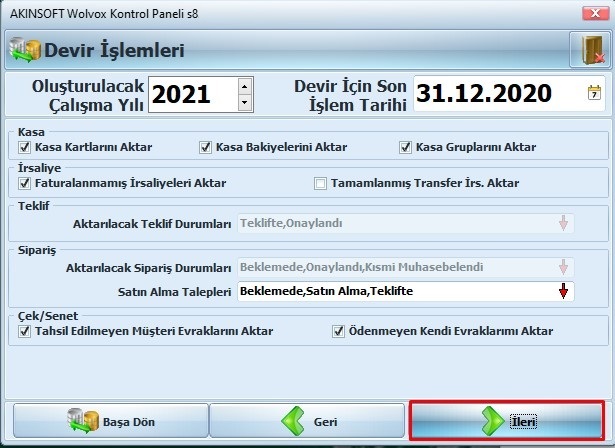Increase the working year with up arrow
The image size is (615, 448).
(245, 86)
